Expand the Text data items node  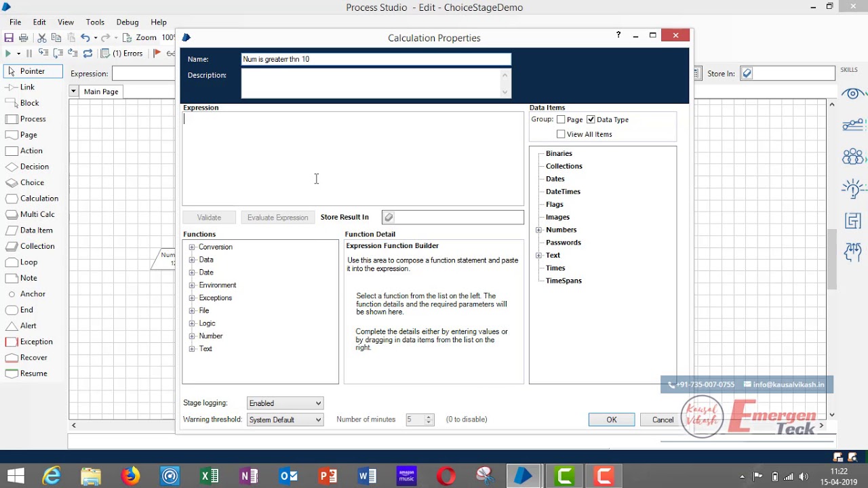539,256
